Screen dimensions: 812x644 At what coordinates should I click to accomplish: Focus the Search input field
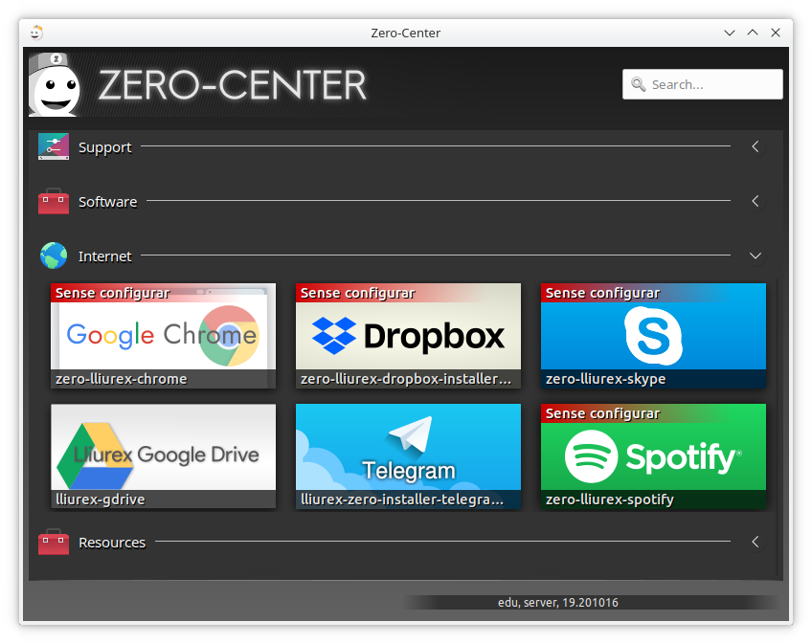tap(702, 84)
